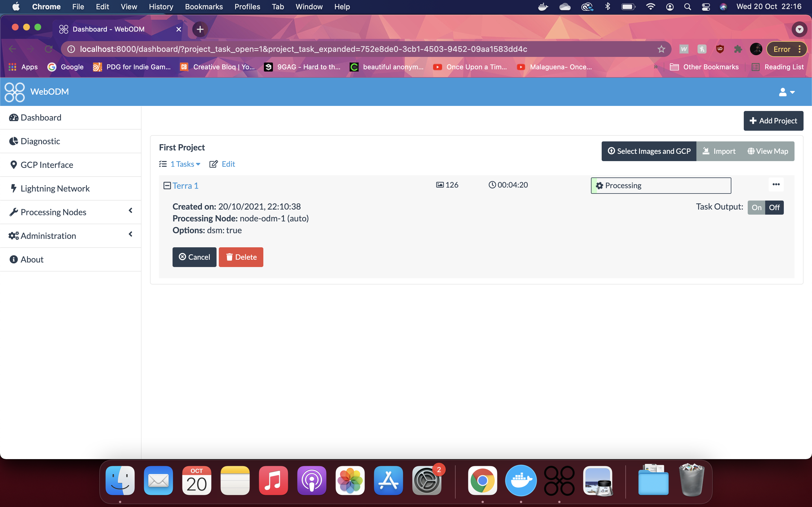Collapse the Processing Nodes submenu chevron
The height and width of the screenshot is (507, 812).
click(x=131, y=211)
